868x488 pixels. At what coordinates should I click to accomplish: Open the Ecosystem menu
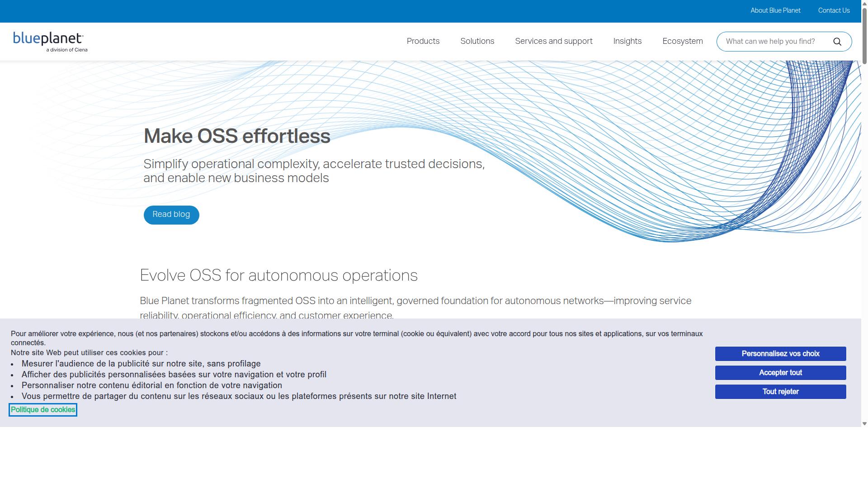click(x=683, y=42)
